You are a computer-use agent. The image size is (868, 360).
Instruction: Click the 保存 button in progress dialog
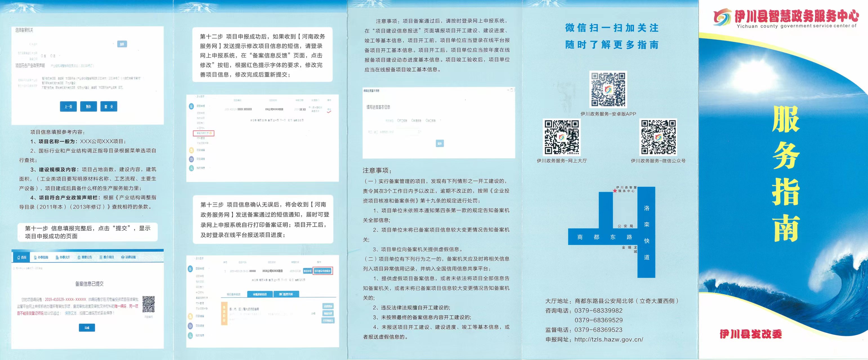pos(439,143)
